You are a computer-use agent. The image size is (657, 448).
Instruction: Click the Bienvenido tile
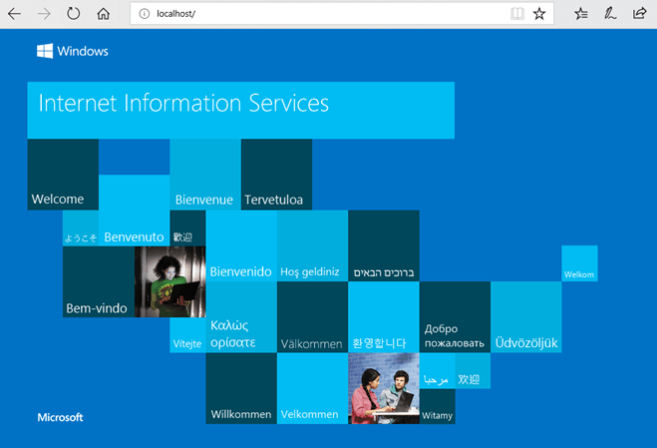point(241,246)
